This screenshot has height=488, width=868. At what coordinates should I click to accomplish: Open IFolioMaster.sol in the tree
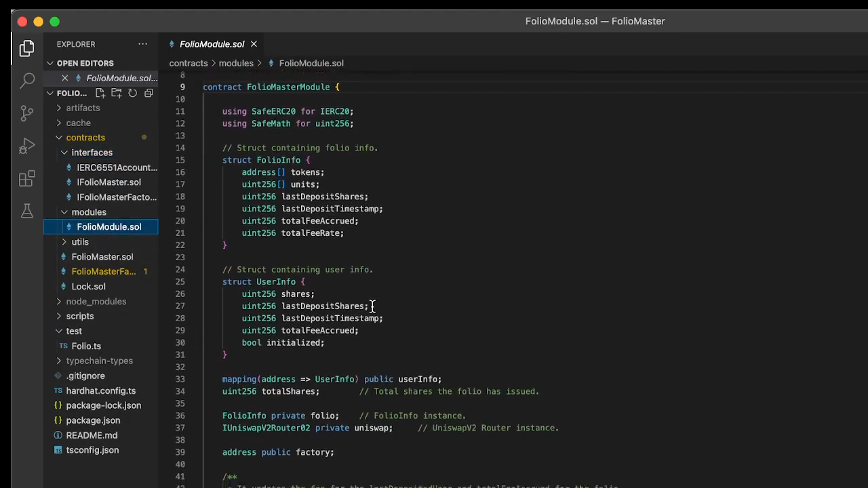(108, 182)
